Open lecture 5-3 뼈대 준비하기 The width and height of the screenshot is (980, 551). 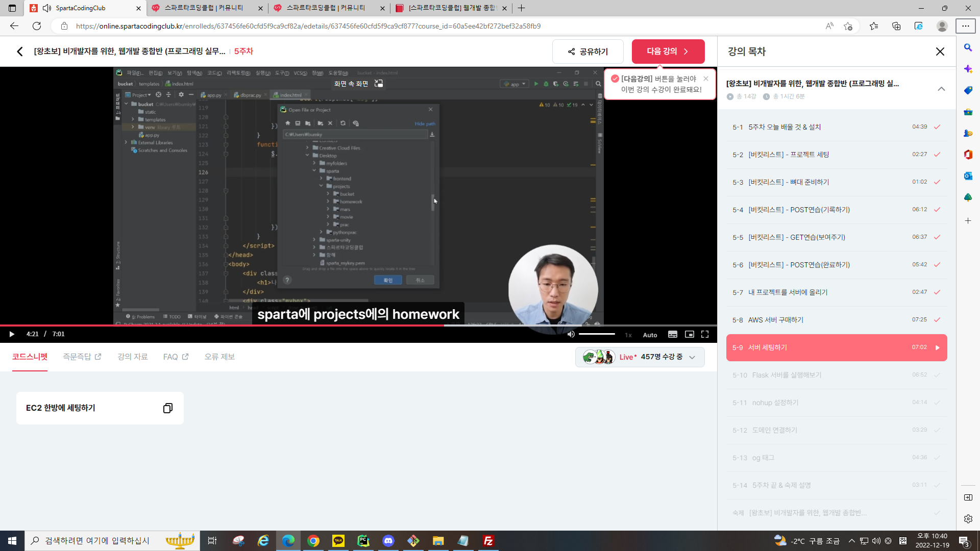click(x=837, y=182)
